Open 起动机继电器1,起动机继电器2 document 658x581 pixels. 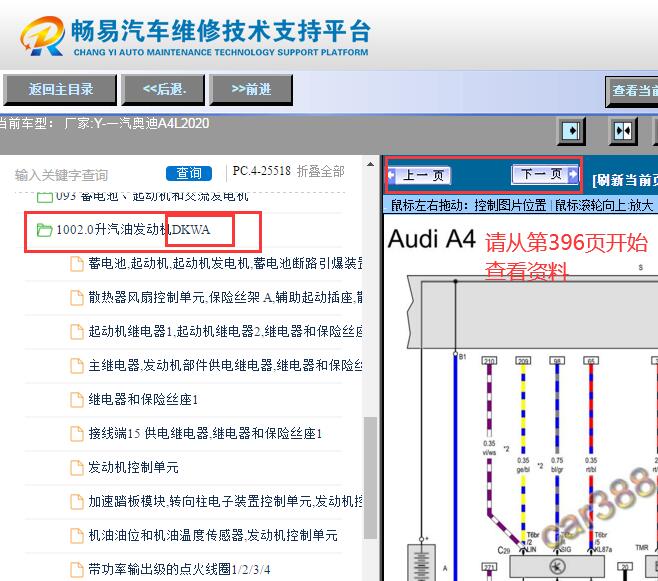(x=225, y=331)
